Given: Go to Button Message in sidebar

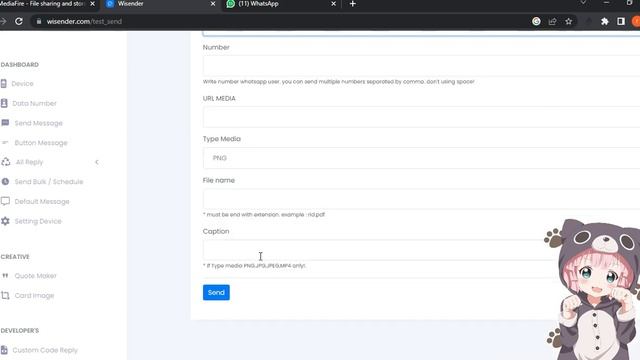Looking at the screenshot, I should pos(41,142).
